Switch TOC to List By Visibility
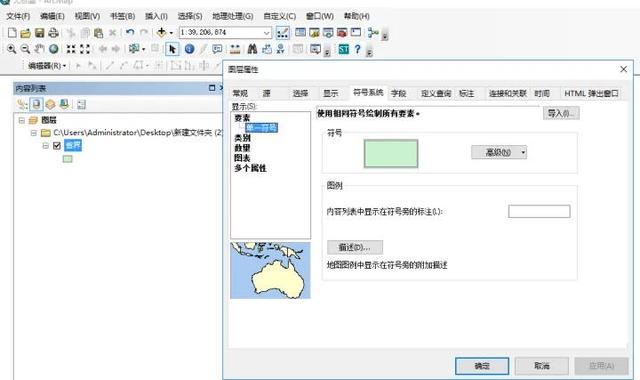 (x=50, y=104)
